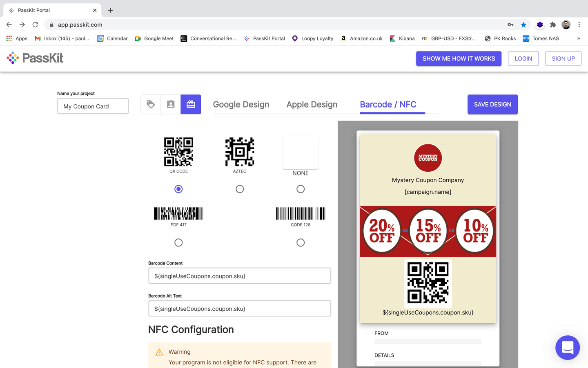Click SHOW ME HOW IT WORKS
588x368 pixels.
pyautogui.click(x=459, y=58)
